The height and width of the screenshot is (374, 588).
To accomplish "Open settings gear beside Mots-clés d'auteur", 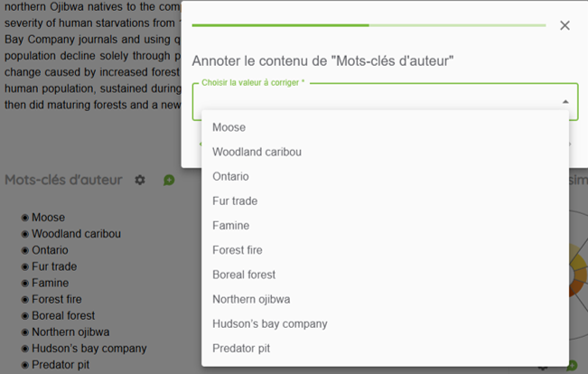I will coord(140,180).
